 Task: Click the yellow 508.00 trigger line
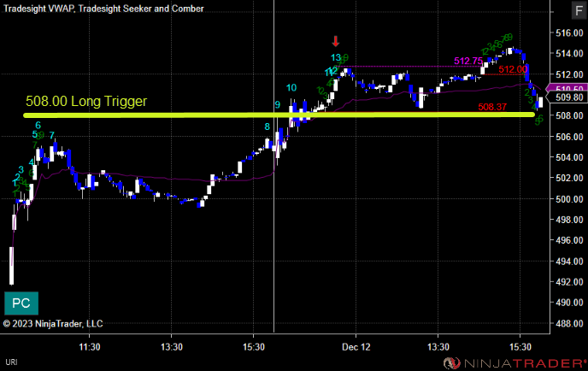[x=279, y=115]
